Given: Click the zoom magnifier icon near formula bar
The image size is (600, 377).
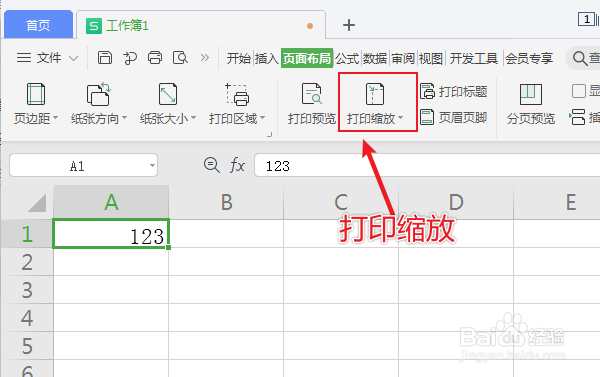Looking at the screenshot, I should [x=211, y=165].
